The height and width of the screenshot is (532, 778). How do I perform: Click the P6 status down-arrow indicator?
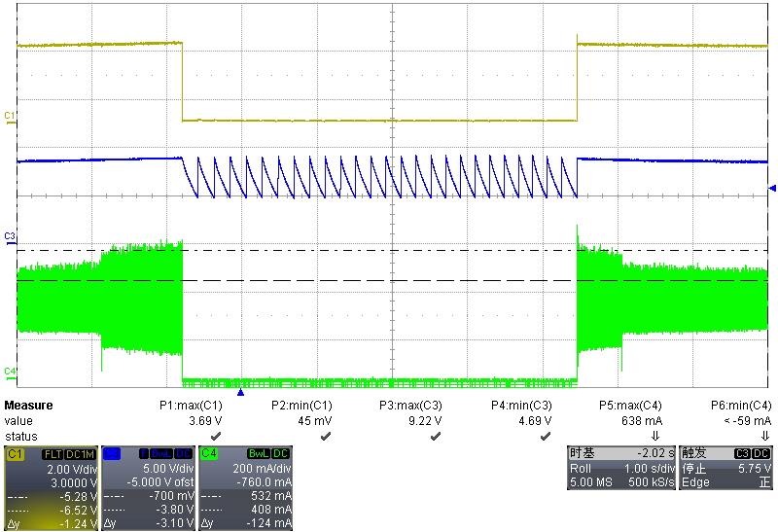coord(764,437)
